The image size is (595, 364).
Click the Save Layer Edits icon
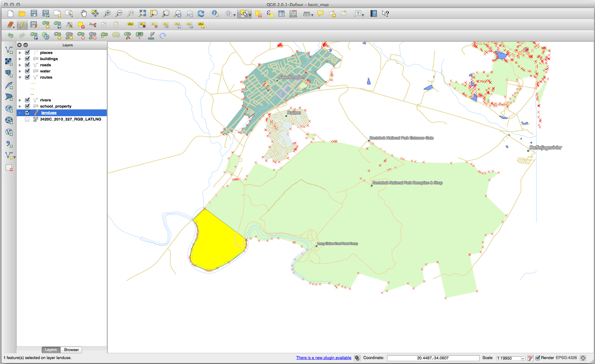coord(34,26)
